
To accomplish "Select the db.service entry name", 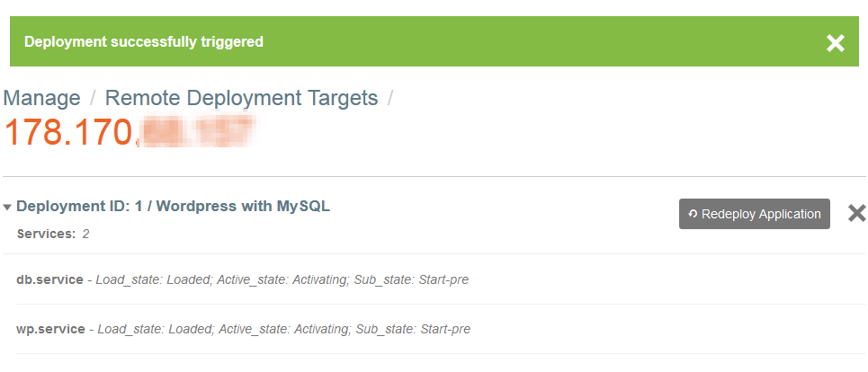I will 49,279.
